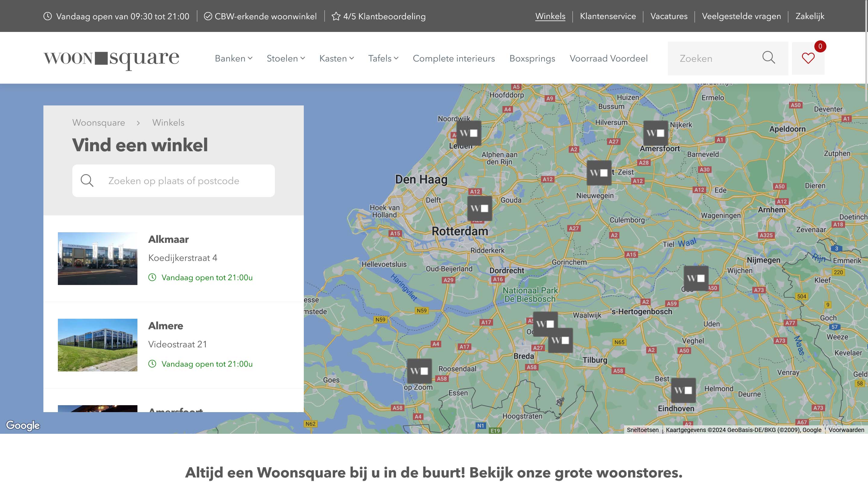Select the store marker near Leiden
Screen dimensions: 868x482
pos(469,133)
